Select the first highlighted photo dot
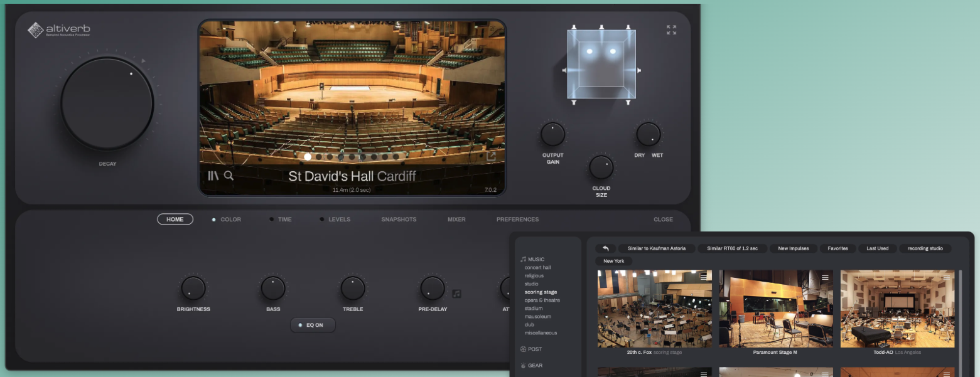This screenshot has width=980, height=377. [x=308, y=157]
